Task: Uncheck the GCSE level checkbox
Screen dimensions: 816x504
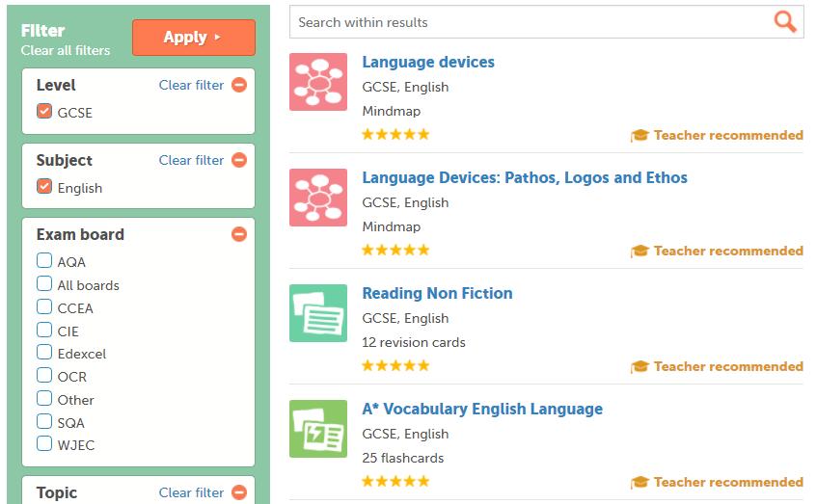Action: coord(44,112)
